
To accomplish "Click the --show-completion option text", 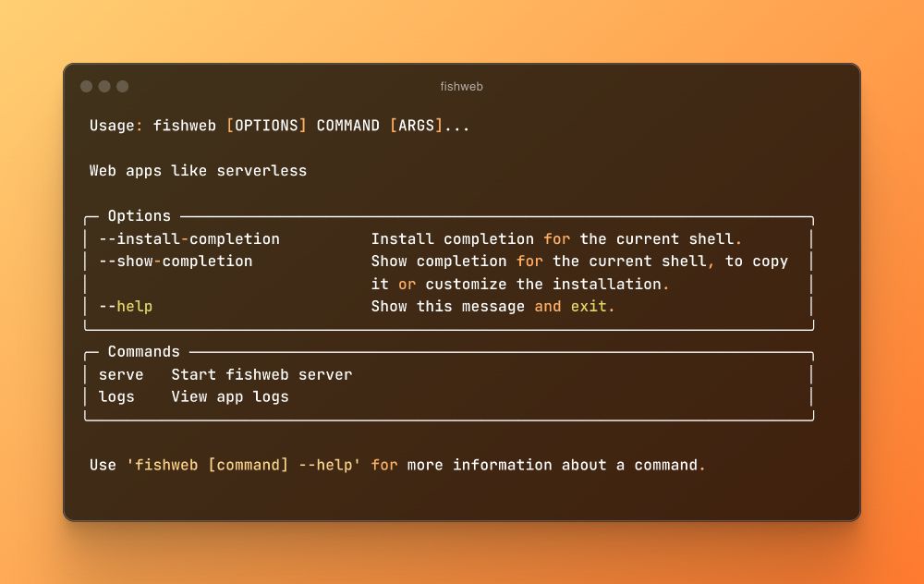I will (176, 262).
